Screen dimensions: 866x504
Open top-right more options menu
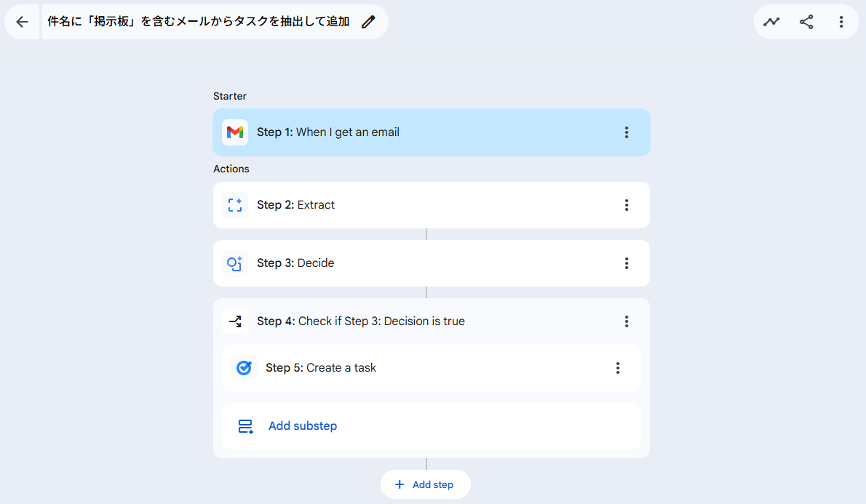click(841, 22)
